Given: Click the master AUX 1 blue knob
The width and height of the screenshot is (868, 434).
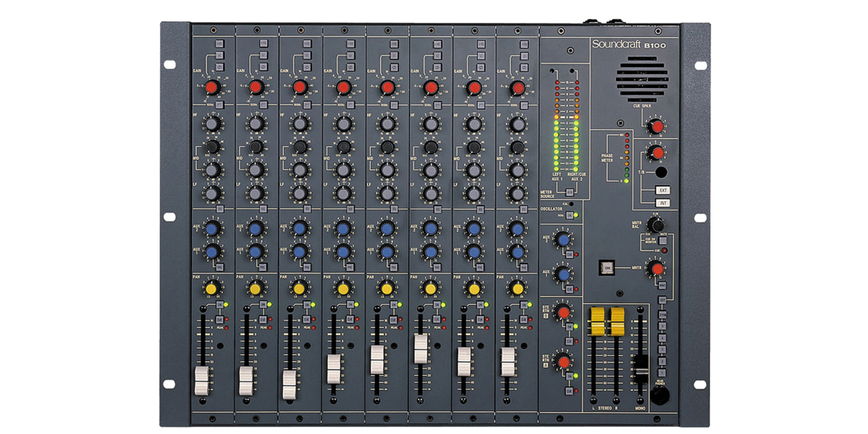Looking at the screenshot, I should coord(563,275).
